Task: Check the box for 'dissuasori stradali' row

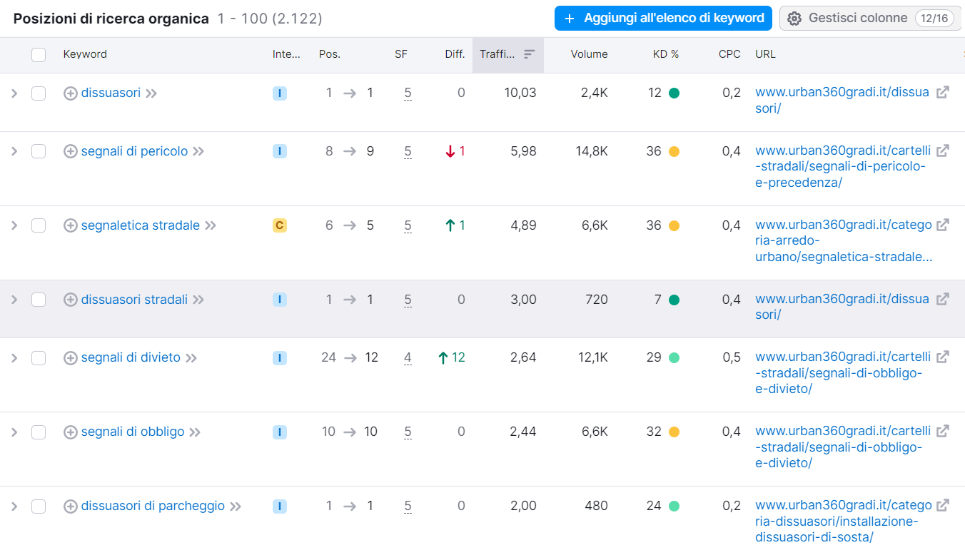Action: coord(39,300)
